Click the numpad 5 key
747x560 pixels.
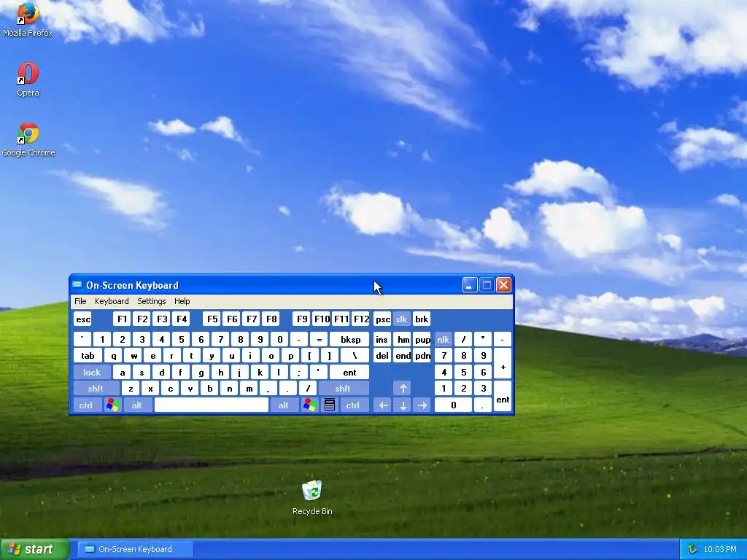click(463, 373)
